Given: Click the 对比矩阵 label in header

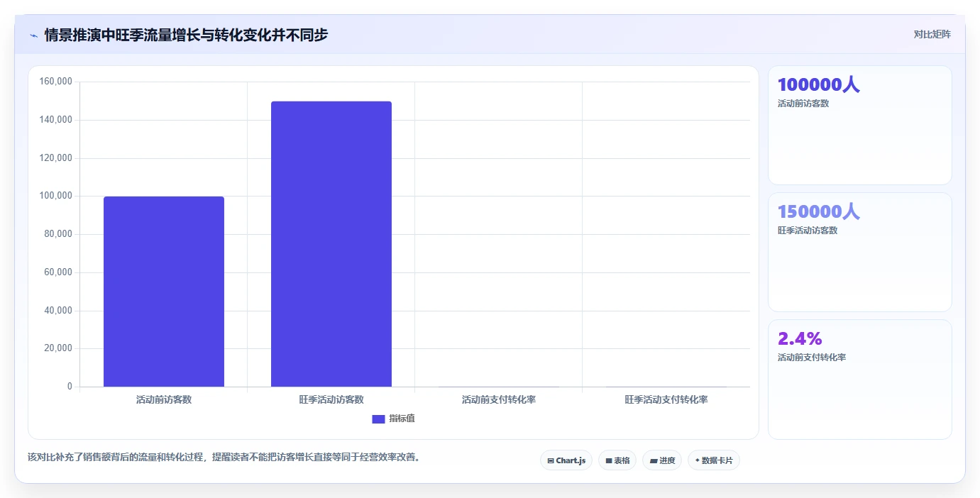Looking at the screenshot, I should click(932, 34).
